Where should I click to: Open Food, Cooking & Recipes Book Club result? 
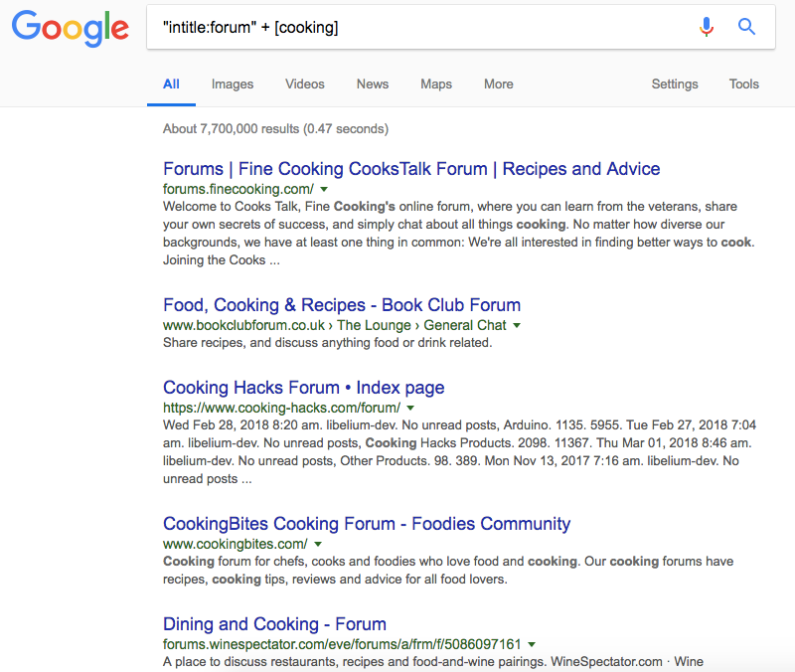coord(342,305)
